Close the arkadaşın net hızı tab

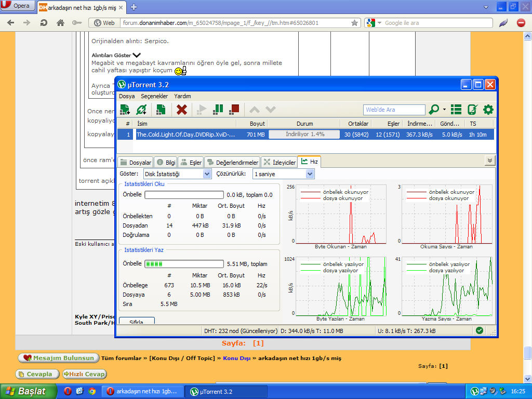coord(121,7)
